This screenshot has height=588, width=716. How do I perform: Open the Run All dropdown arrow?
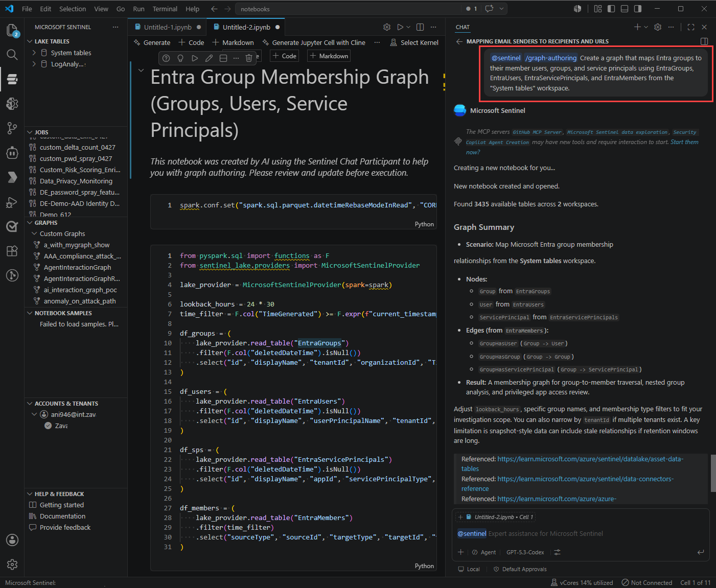pos(408,27)
